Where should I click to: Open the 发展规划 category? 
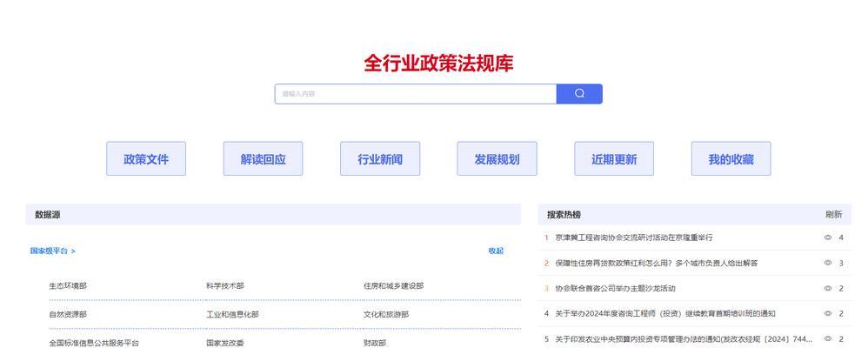(497, 159)
